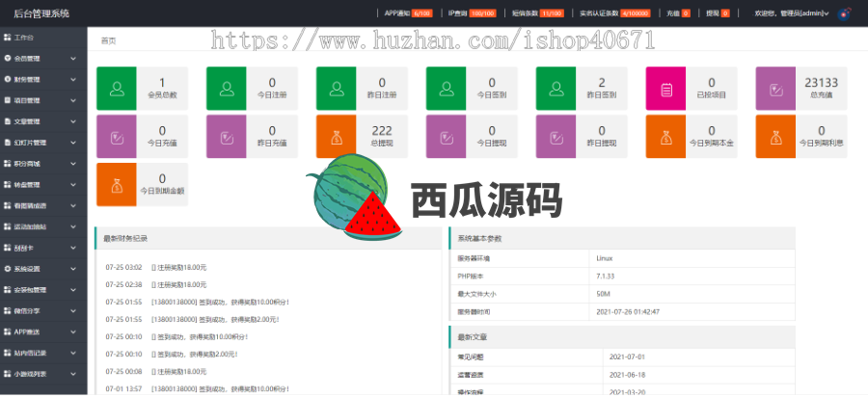Open the admin welcome dropdown in header

pyautogui.click(x=791, y=13)
